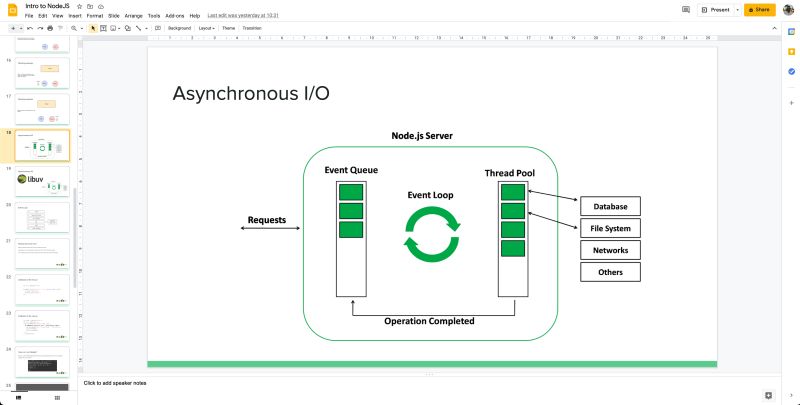Viewport: 800px width, 405px height.
Task: Click the Present button
Action: [716, 10]
